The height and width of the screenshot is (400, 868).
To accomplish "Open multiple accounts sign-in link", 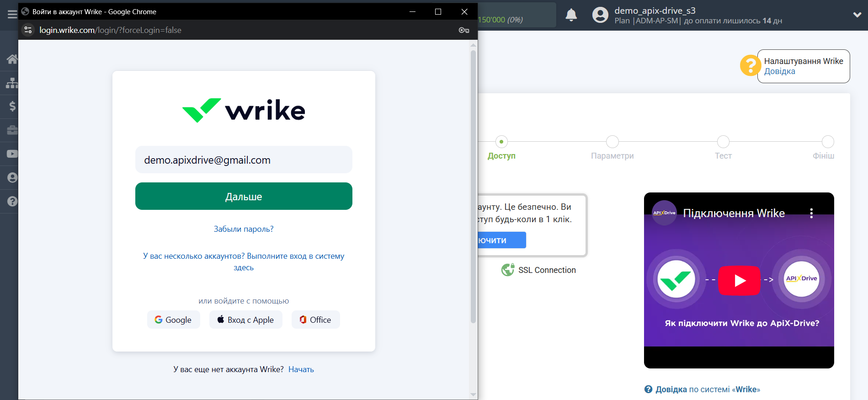I will 244,261.
